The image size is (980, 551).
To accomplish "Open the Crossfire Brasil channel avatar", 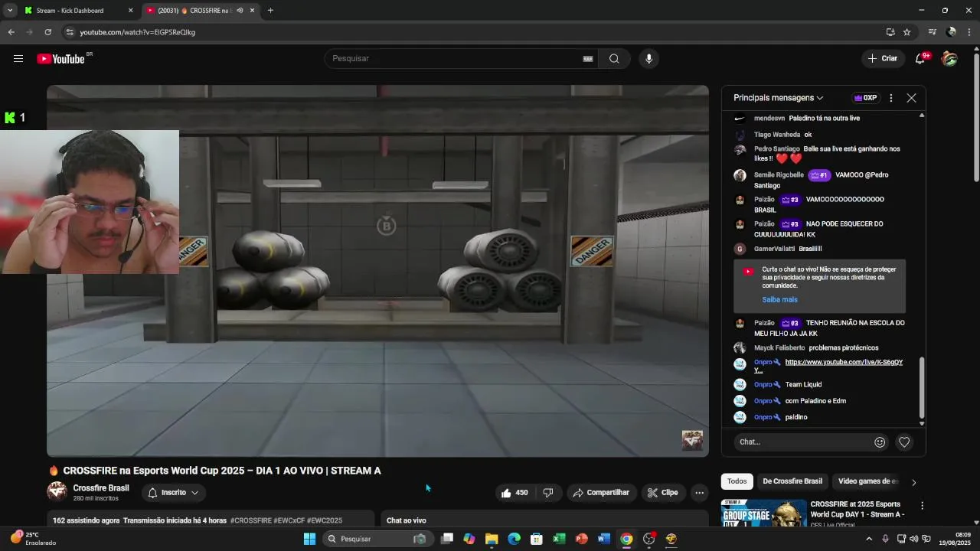I will point(57,492).
